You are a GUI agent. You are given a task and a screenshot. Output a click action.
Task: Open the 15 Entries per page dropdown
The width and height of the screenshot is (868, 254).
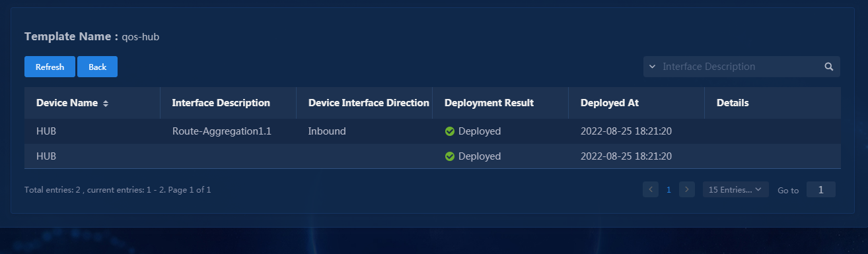click(x=735, y=189)
